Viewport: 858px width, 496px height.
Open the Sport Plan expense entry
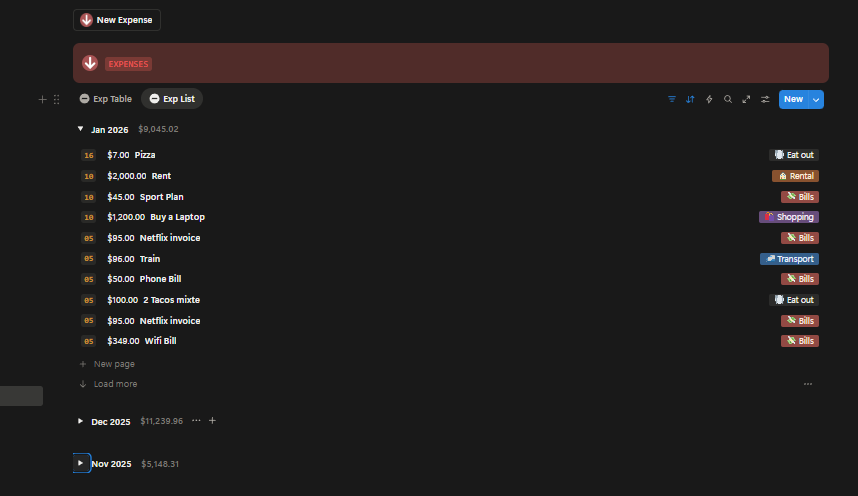(161, 197)
